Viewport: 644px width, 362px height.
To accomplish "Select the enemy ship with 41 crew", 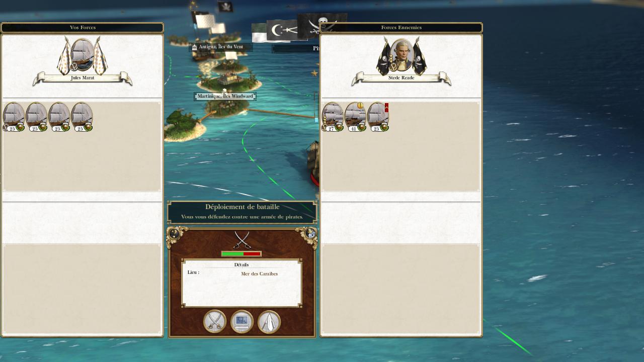I will pyautogui.click(x=355, y=117).
